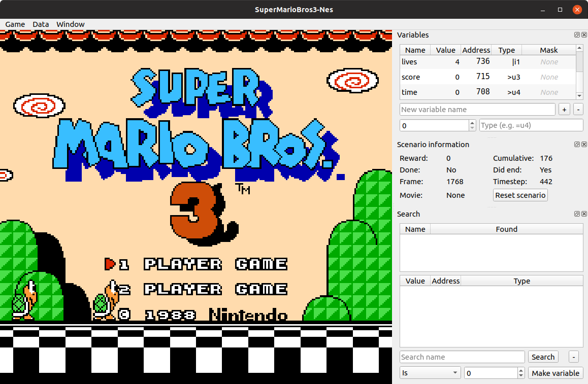The height and width of the screenshot is (384, 588).
Task: Click the Mask 'None' in the lives row
Action: 549,62
